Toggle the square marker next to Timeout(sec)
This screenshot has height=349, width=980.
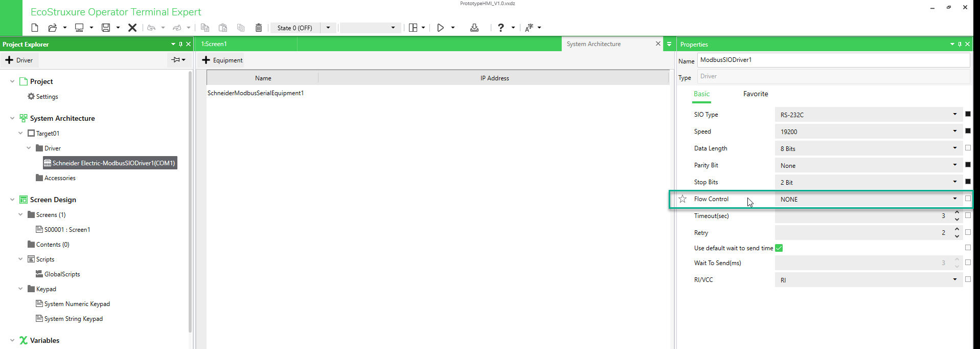click(968, 215)
